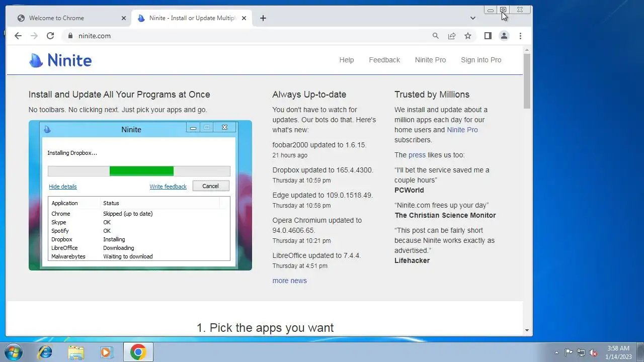Click the greyed forward navigation arrow
Screen dimensions: 644x362
point(34,36)
